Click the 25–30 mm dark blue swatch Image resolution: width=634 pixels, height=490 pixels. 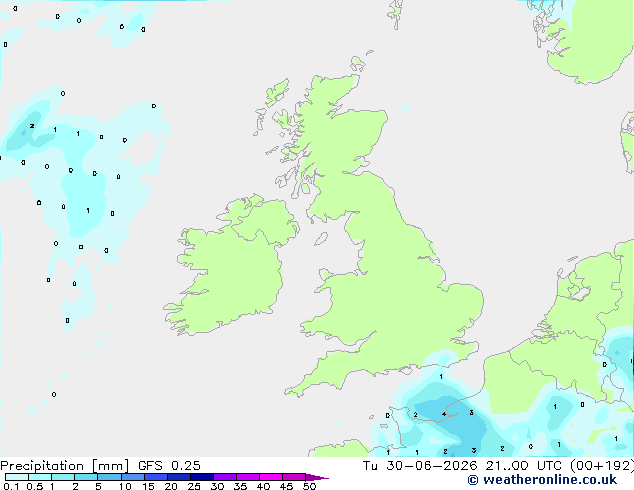202,477
